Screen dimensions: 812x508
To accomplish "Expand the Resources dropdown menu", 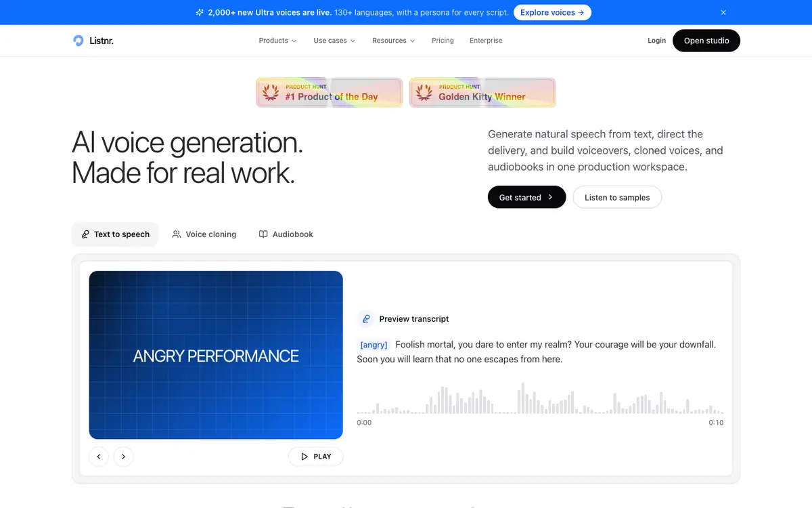I will (x=394, y=41).
